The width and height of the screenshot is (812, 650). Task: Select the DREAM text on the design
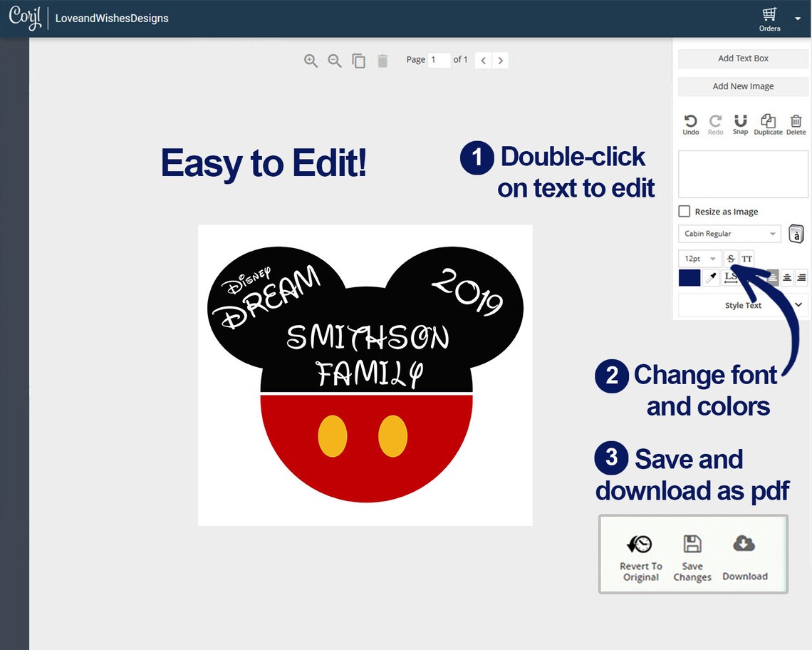point(266,296)
